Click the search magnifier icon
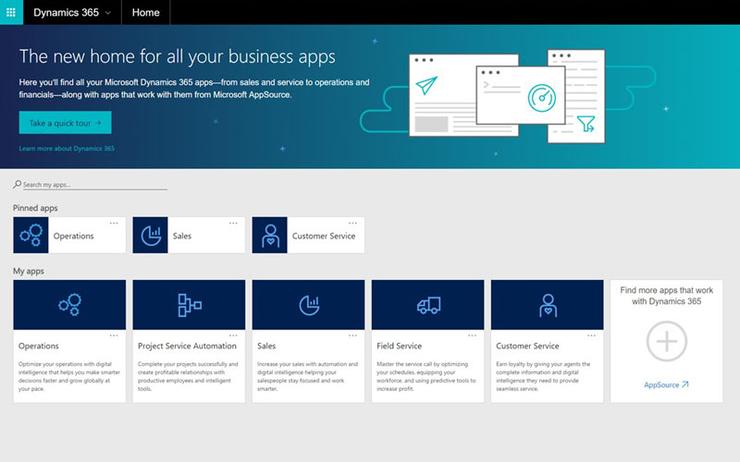The image size is (740, 462). click(17, 184)
